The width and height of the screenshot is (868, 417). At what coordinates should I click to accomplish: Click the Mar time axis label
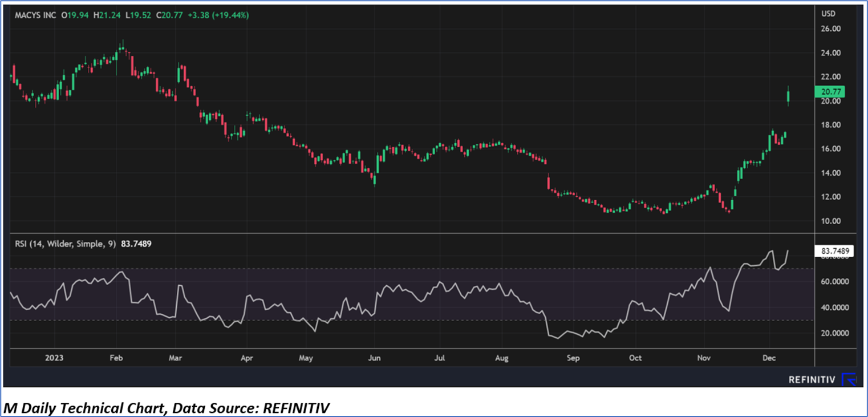coord(176,358)
